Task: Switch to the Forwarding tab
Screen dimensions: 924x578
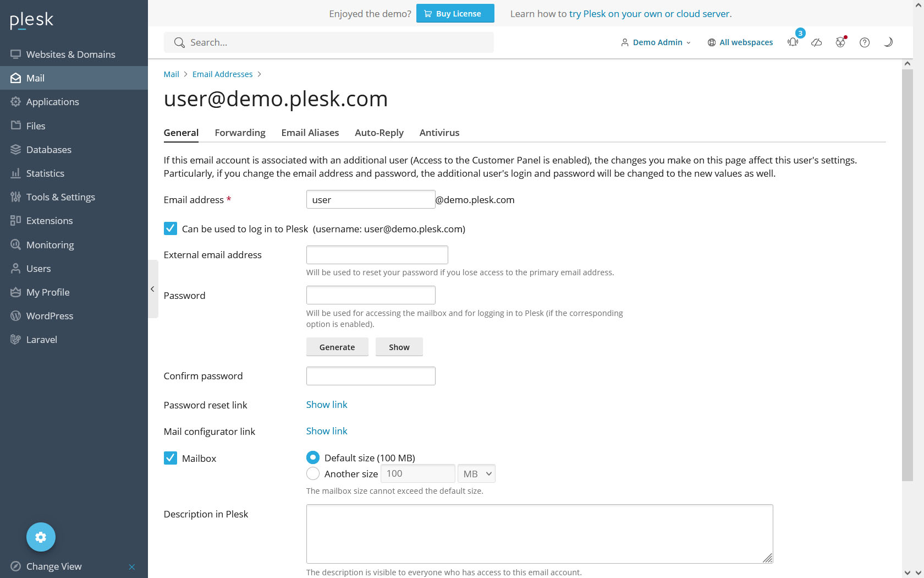Action: 240,133
